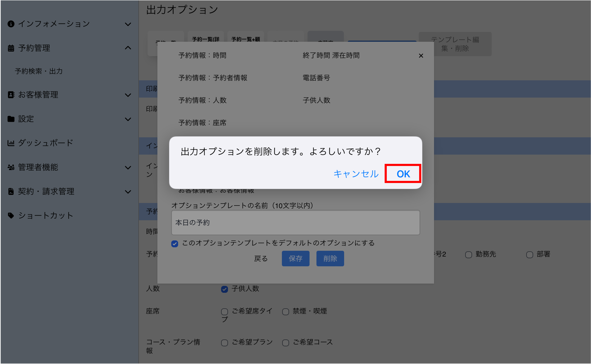Click the 予約情報：座席 row text
This screenshot has height=364, width=591.
[202, 123]
